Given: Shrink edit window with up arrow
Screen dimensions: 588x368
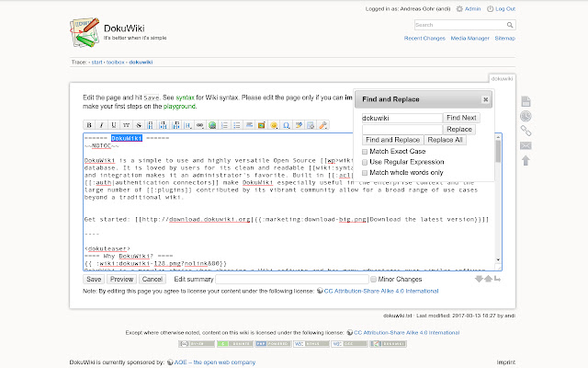Looking at the screenshot, I should pos(488,279).
